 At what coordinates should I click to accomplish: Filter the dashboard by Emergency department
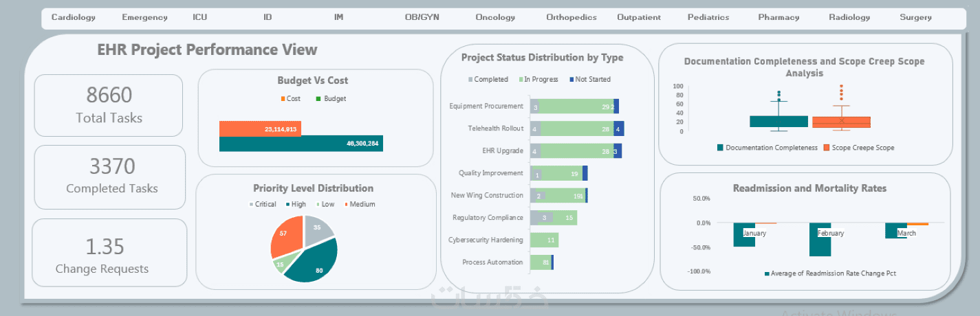(144, 18)
